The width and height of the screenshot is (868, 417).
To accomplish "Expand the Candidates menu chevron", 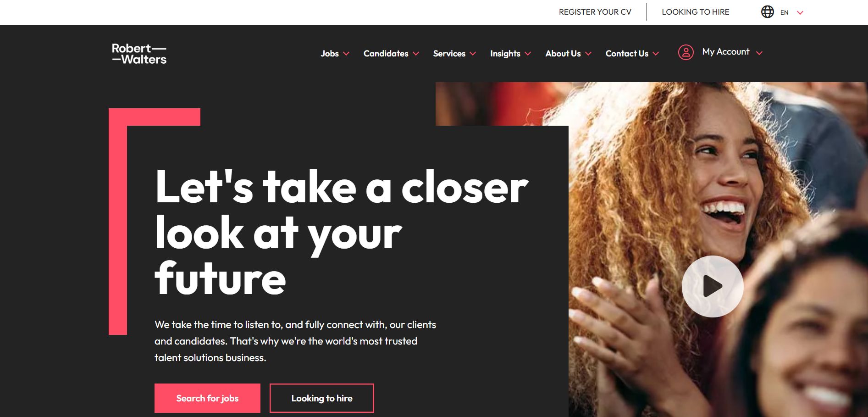I will coord(416,54).
